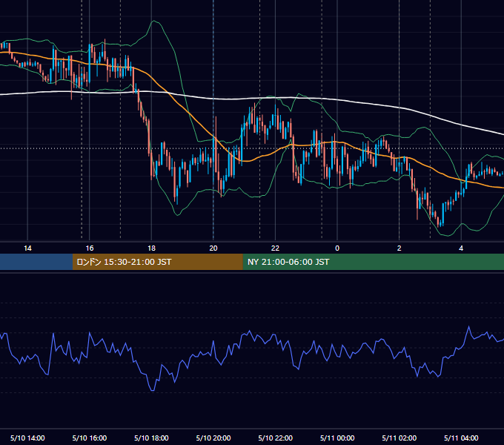Click the 16 hour label on price chart axis
Screen dimensions: 504x445
(90, 248)
